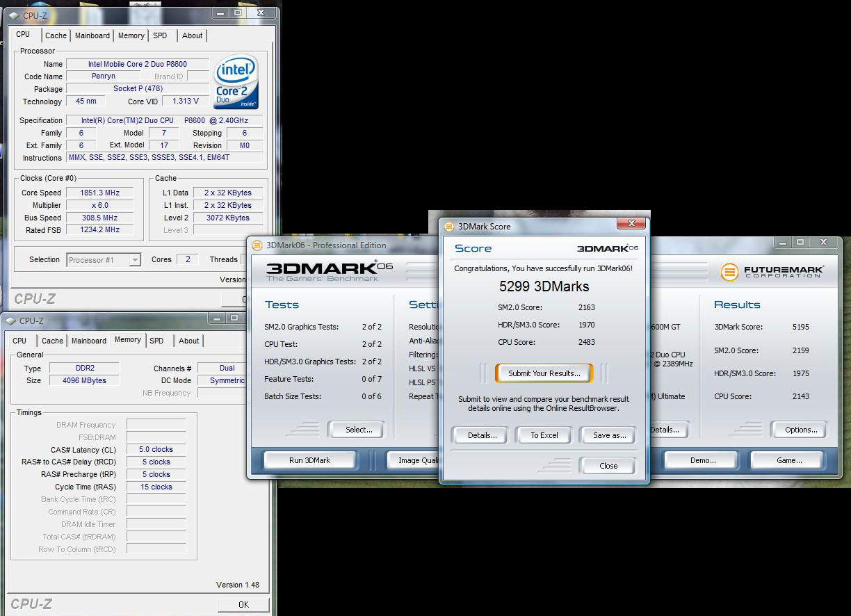This screenshot has height=616, width=851.
Task: Launch the Game button in 3DMark06
Action: pos(788,460)
